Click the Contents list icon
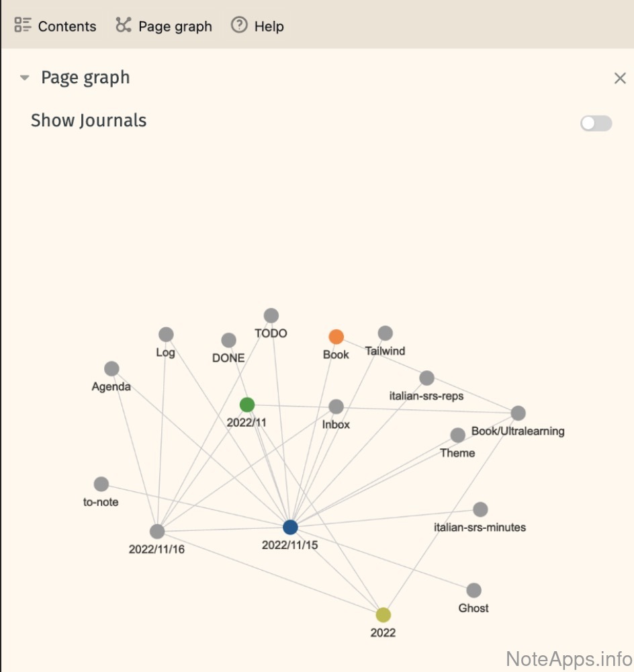 click(23, 26)
